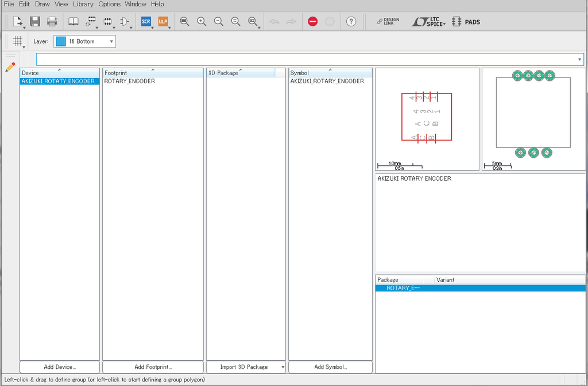Viewport: 588px width, 386px height.
Task: Open the command line history dropdown arrow
Action: tap(580, 60)
